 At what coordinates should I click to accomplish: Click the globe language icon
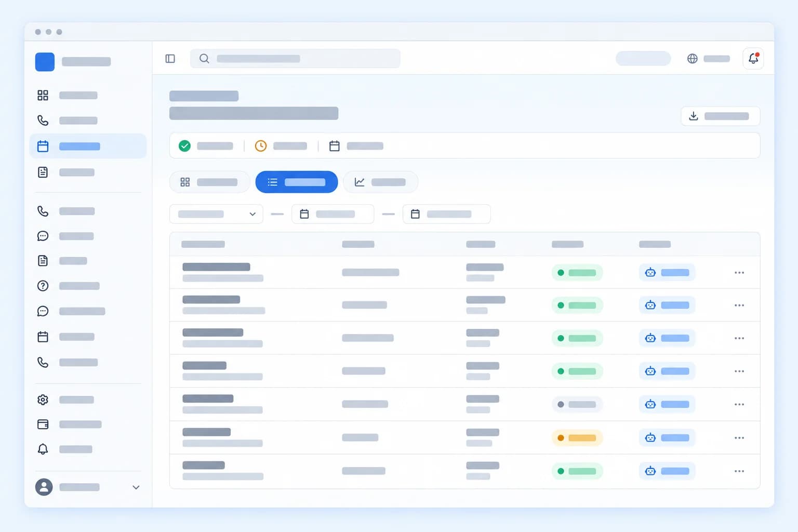tap(692, 59)
